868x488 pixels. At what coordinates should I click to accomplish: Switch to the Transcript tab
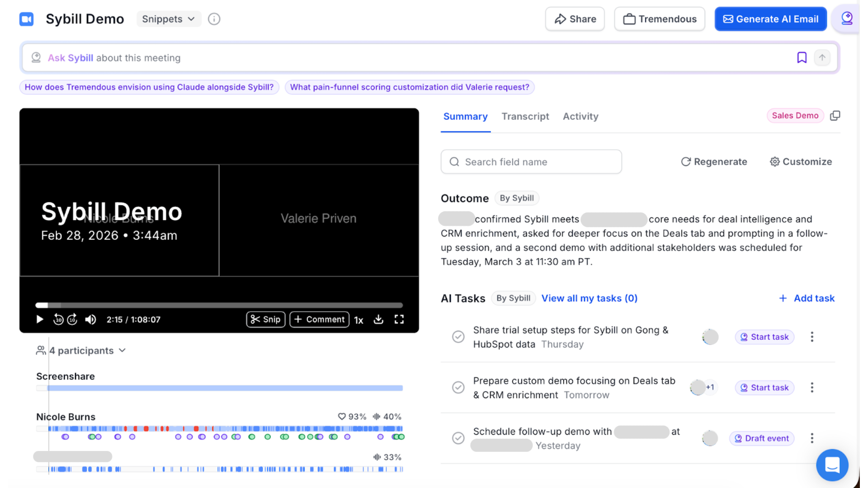click(525, 117)
